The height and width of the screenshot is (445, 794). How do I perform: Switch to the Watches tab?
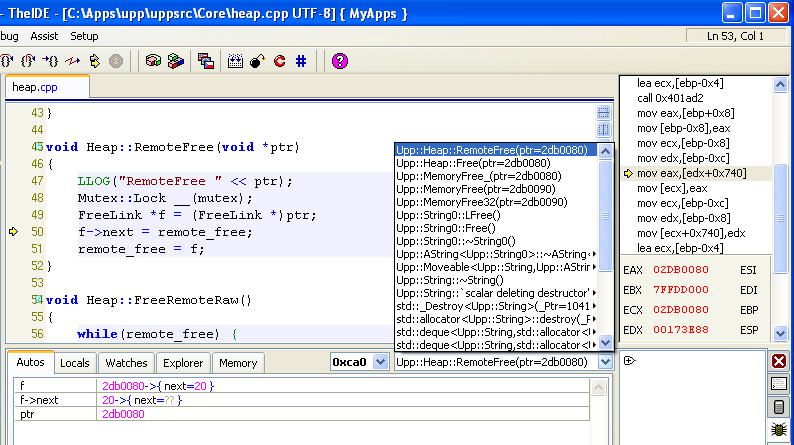[x=126, y=363]
